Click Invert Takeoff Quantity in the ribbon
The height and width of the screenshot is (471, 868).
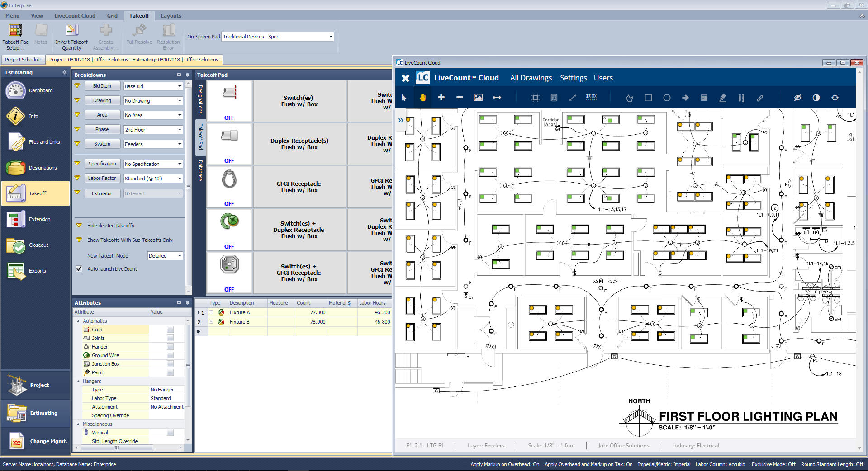tap(71, 36)
